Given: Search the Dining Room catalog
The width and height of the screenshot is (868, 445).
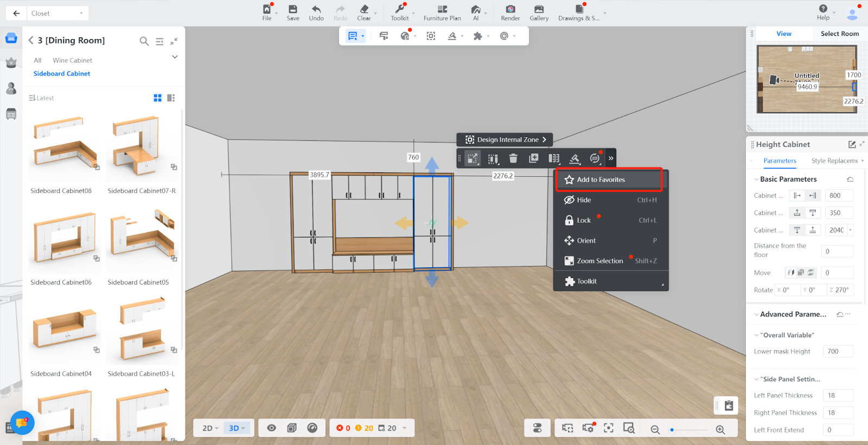Looking at the screenshot, I should tap(144, 41).
